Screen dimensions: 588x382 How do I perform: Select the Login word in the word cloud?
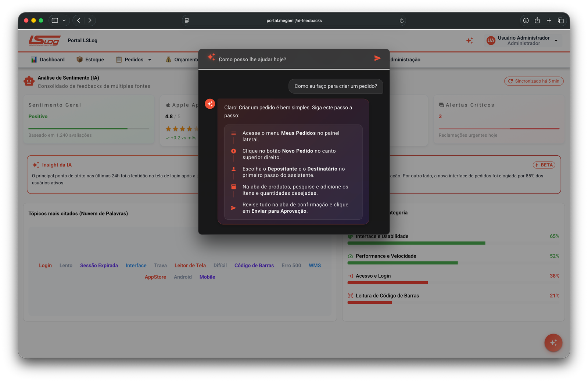45,265
